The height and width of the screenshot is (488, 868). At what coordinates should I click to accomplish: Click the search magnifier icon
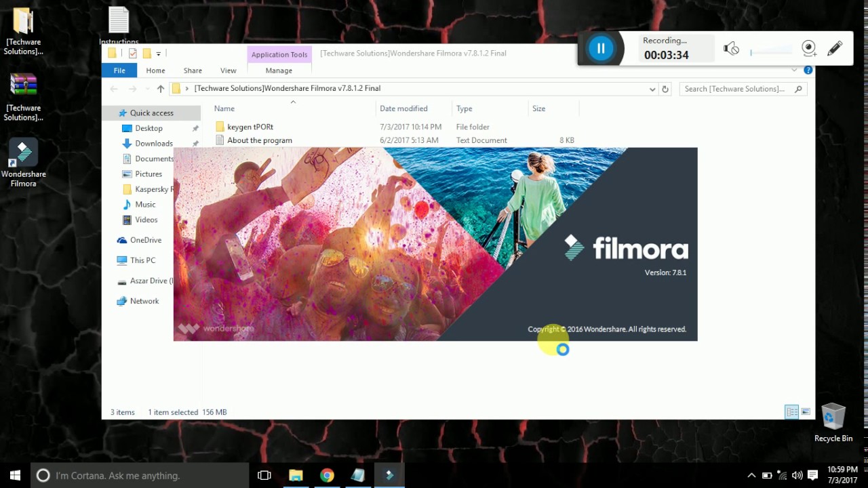tap(799, 89)
